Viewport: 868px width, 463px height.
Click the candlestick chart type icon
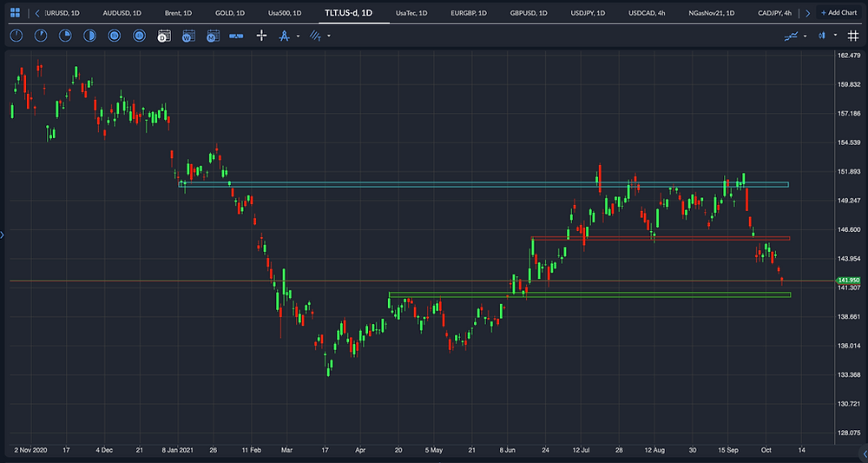822,36
